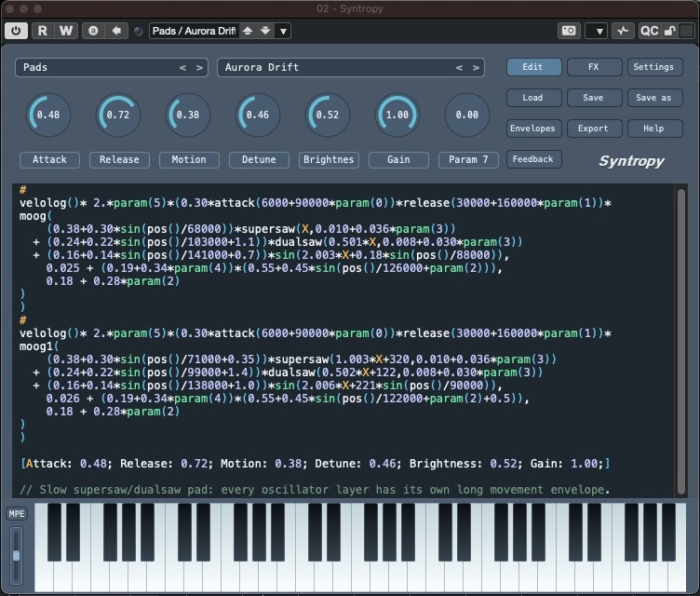The width and height of the screenshot is (700, 596).
Task: Load previous host preset with up arrow
Action: 248,31
